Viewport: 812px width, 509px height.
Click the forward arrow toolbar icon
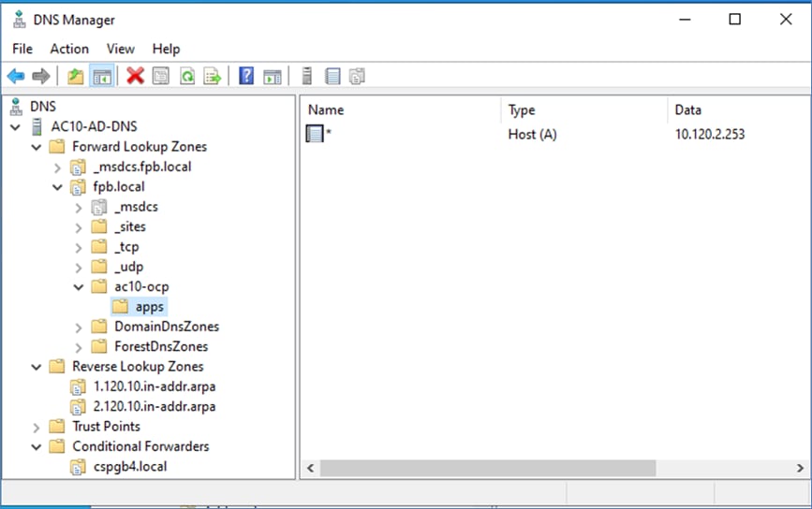click(x=41, y=77)
